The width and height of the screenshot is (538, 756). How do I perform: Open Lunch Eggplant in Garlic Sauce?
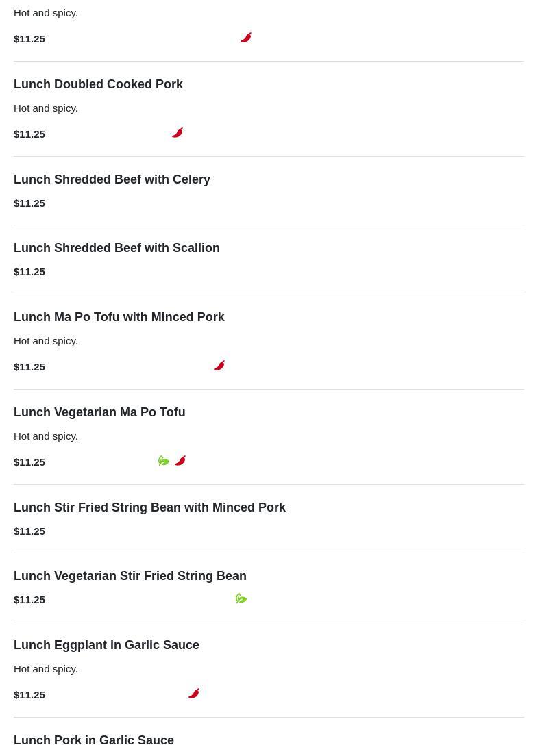tap(106, 645)
